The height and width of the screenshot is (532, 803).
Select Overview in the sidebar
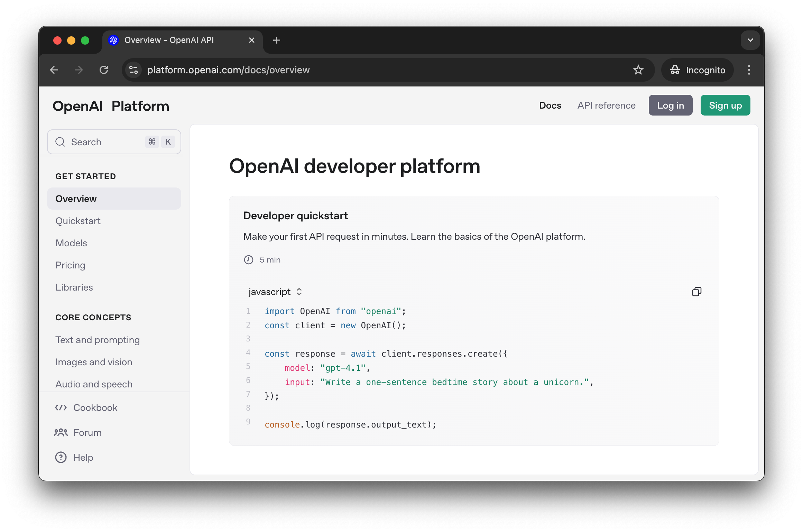(114, 199)
